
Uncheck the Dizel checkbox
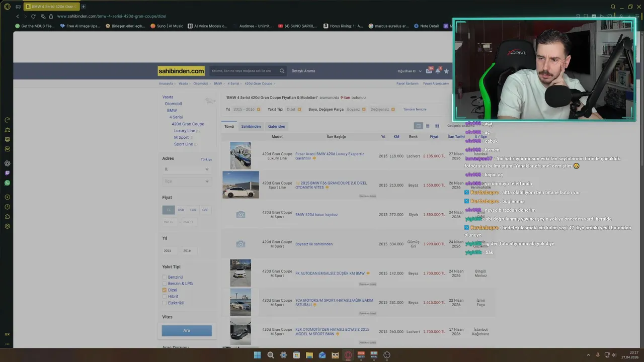coord(165,290)
